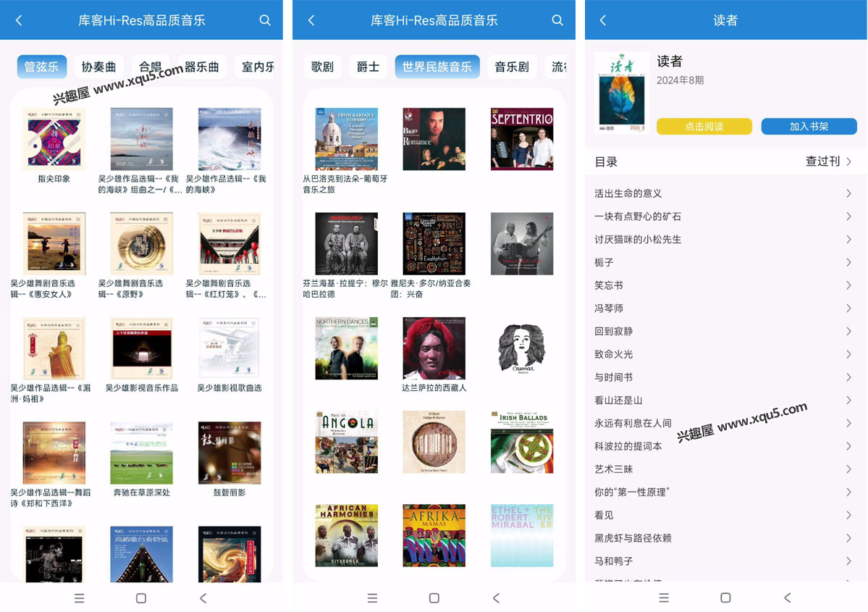The image size is (868, 612).
Task: Select the 管弦乐 category tab
Action: (41, 67)
